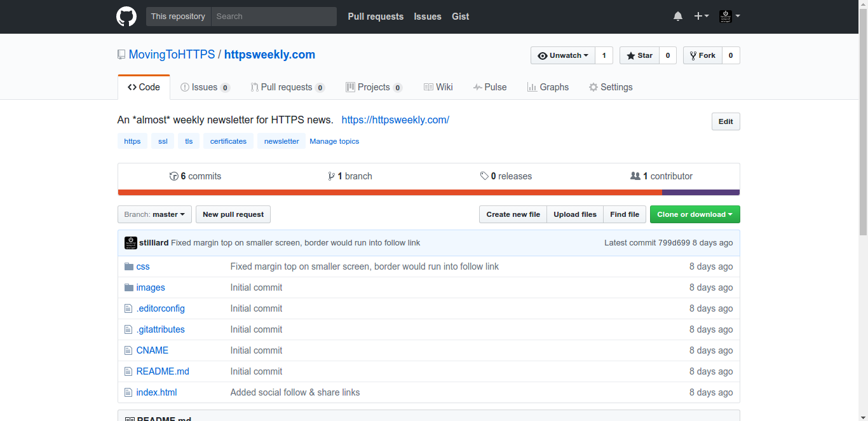
Task: Open the 6 commits history
Action: coord(196,176)
